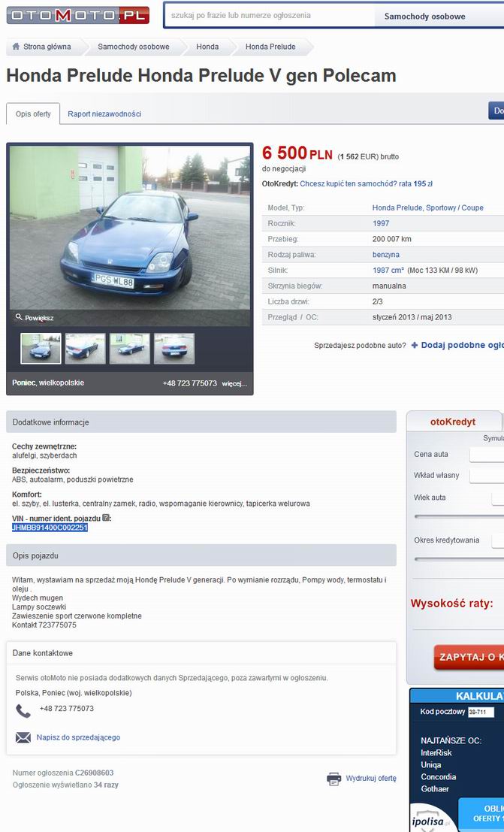Adjust the Okres kredytowania slider
The height and width of the screenshot is (832, 504).
(459, 558)
